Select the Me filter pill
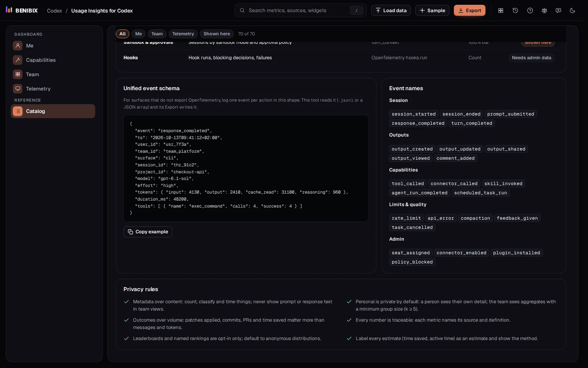This screenshot has height=368, width=588. pos(139,34)
